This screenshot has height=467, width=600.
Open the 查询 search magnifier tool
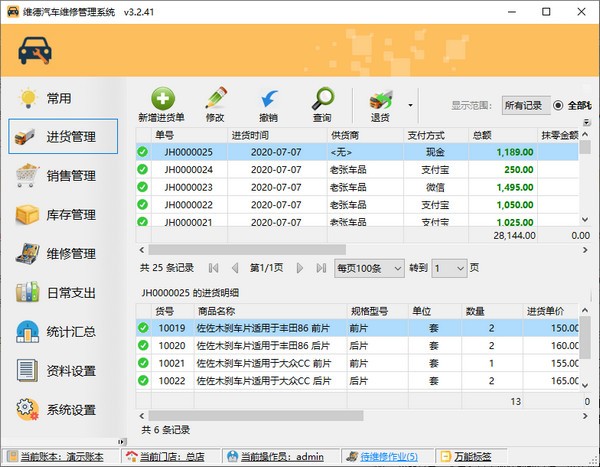pos(322,100)
